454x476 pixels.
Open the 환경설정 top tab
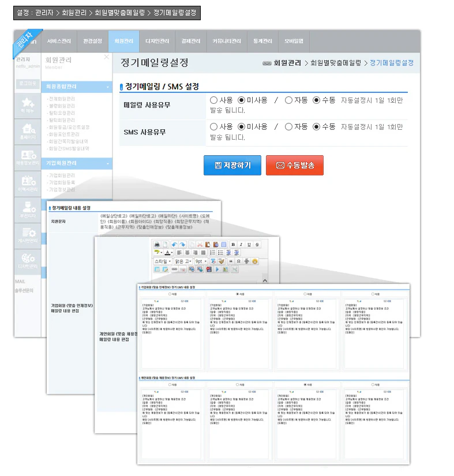point(92,41)
